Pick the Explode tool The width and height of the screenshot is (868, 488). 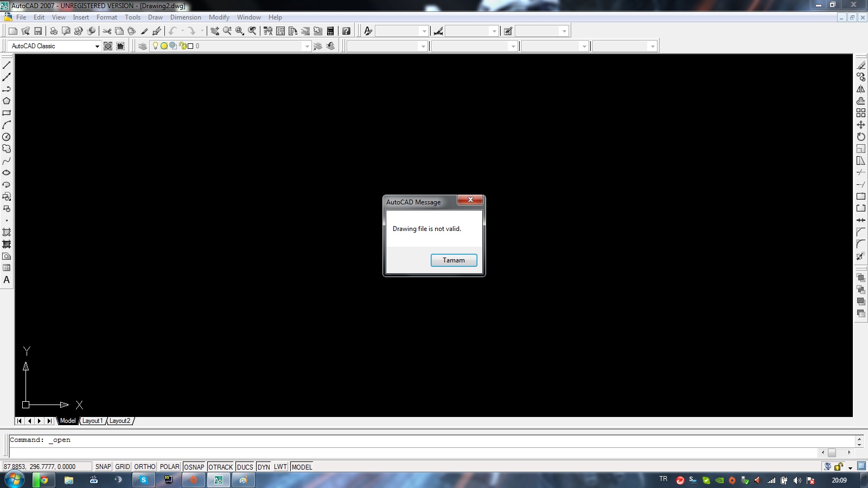point(861,256)
